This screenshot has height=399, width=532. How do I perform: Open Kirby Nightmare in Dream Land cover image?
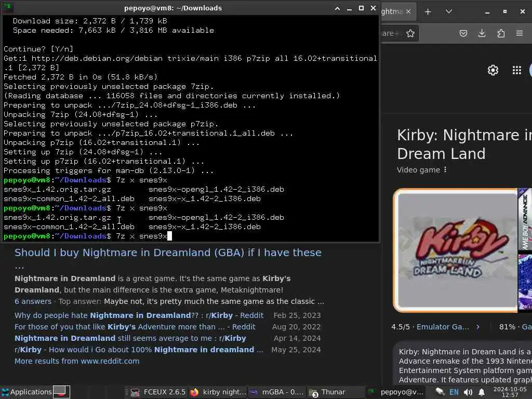tap(455, 250)
